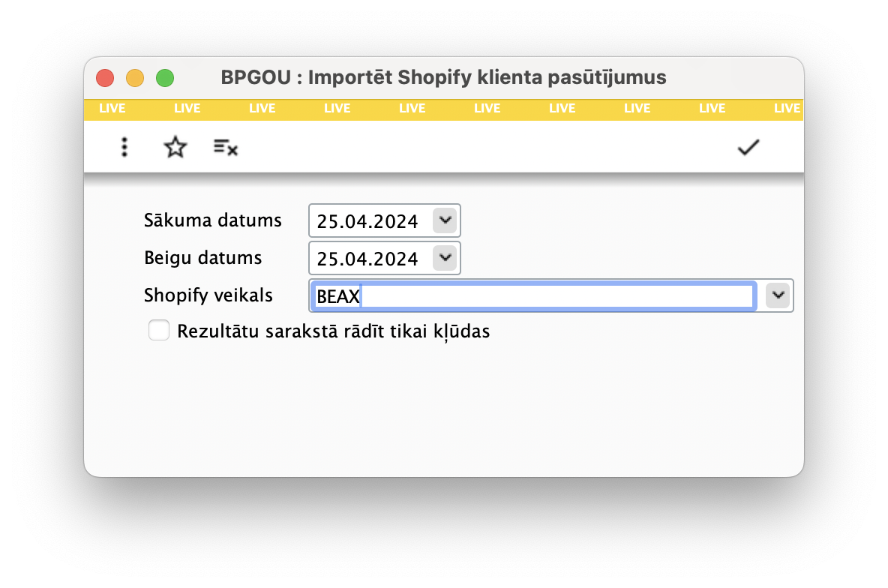Click the yellow LIVE banner strip

(443, 108)
